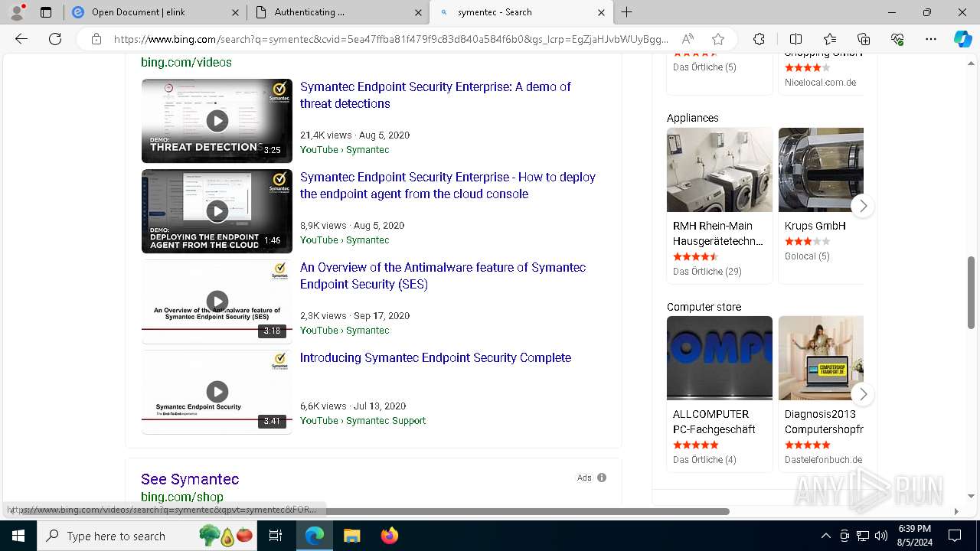Show ads info icon next to Ads
The image size is (980, 551).
pyautogui.click(x=602, y=478)
